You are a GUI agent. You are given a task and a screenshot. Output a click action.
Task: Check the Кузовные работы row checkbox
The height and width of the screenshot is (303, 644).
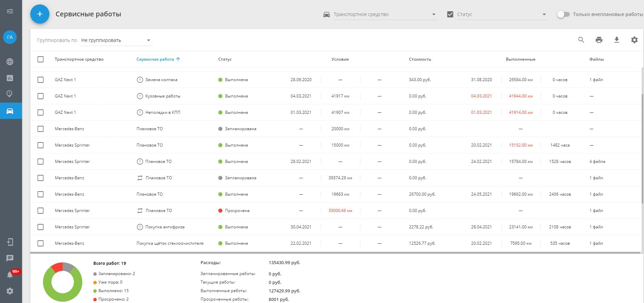pos(41,96)
